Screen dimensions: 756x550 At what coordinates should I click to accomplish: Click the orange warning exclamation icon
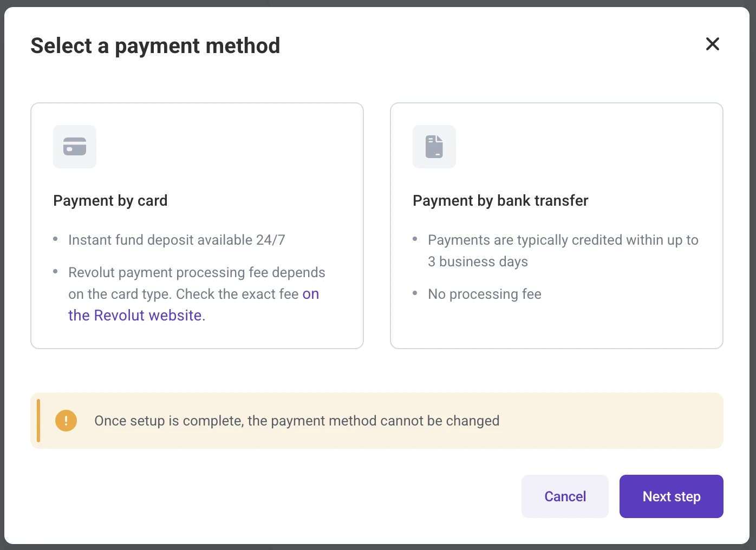66,421
